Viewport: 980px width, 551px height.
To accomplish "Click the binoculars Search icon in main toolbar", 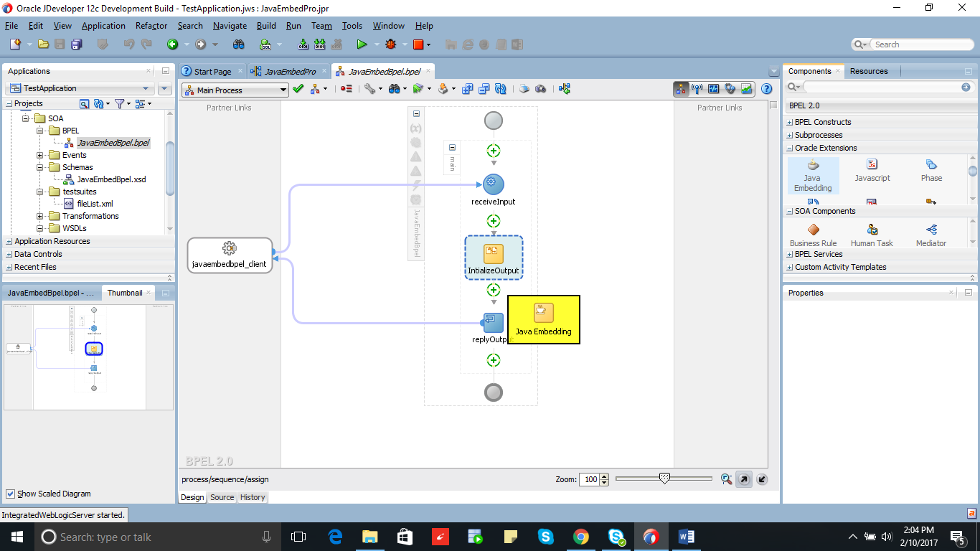I will tap(239, 44).
